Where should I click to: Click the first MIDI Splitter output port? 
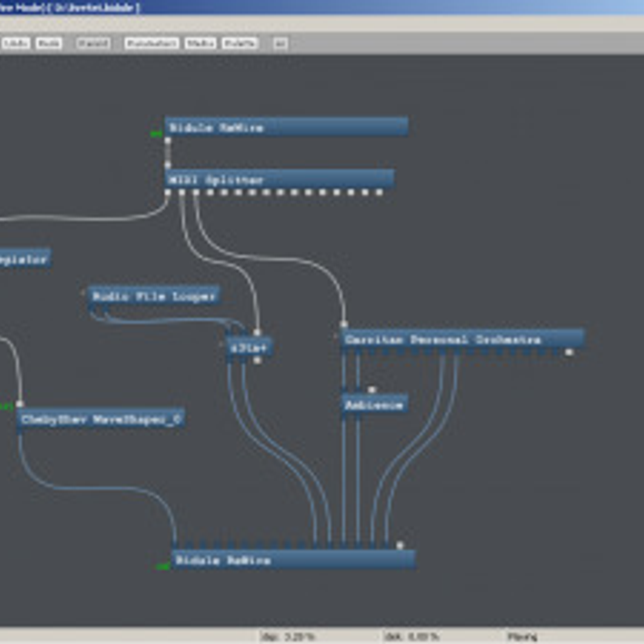[167, 192]
